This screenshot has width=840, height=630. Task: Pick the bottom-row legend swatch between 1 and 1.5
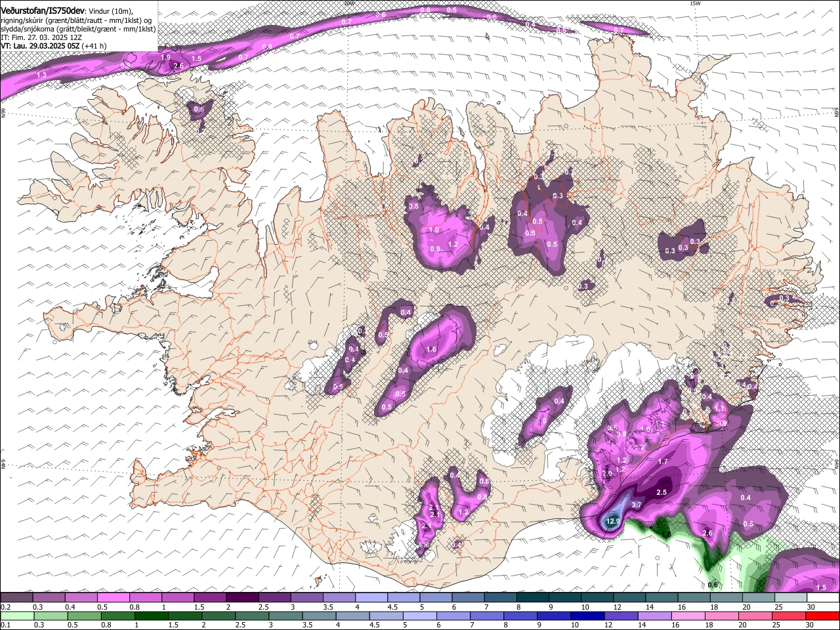pyautogui.click(x=151, y=616)
